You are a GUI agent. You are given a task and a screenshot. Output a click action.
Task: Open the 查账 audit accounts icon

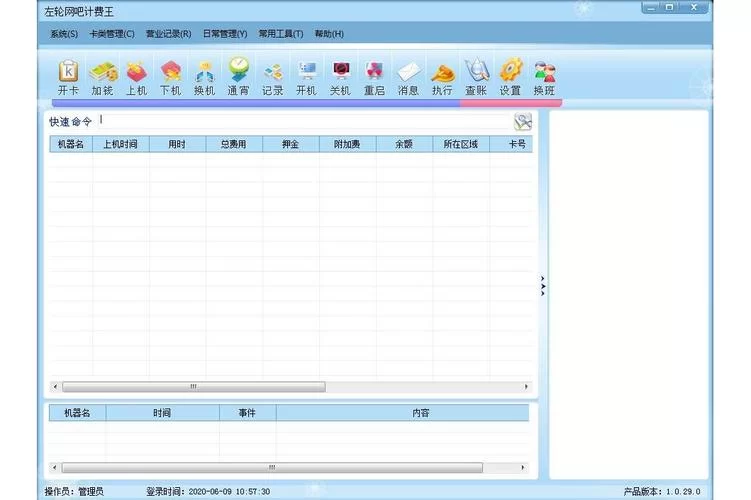click(476, 77)
